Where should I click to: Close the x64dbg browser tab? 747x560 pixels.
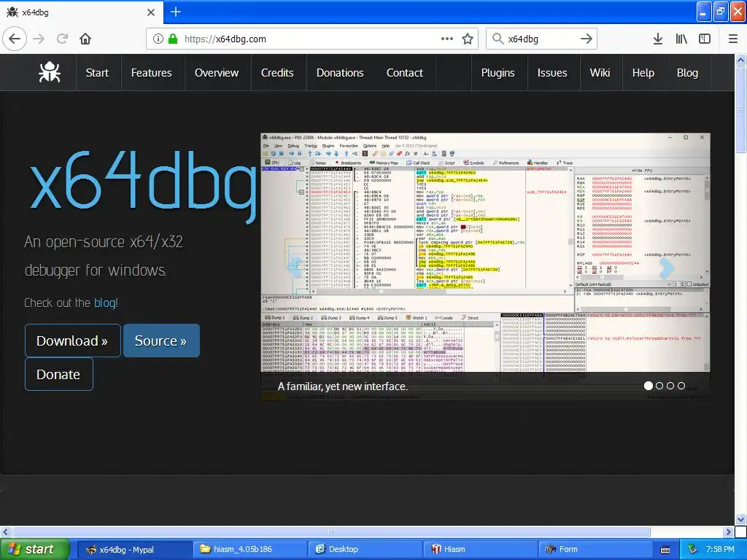(150, 12)
